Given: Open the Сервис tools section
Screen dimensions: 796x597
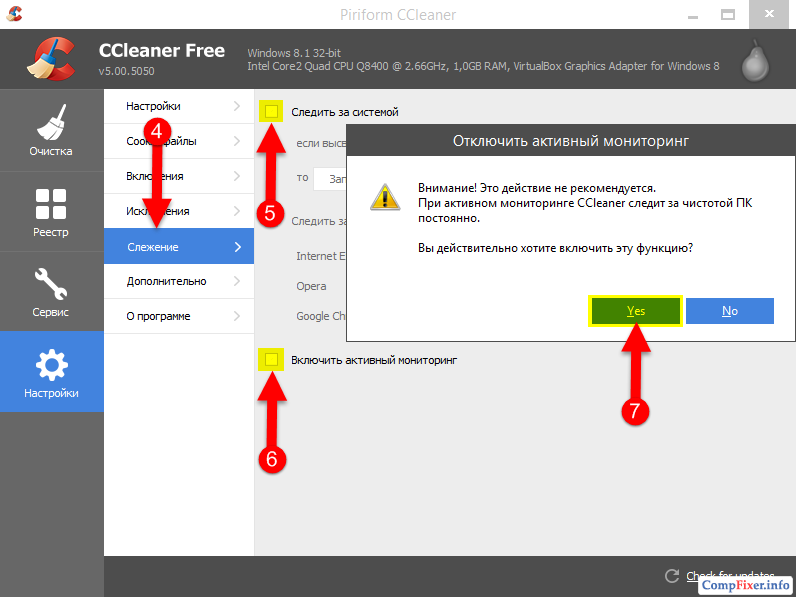Looking at the screenshot, I should (x=51, y=292).
